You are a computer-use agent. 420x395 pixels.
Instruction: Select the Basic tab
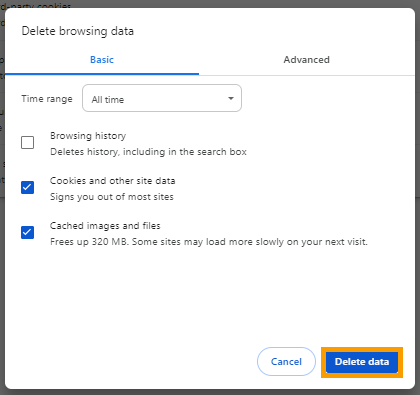102,60
